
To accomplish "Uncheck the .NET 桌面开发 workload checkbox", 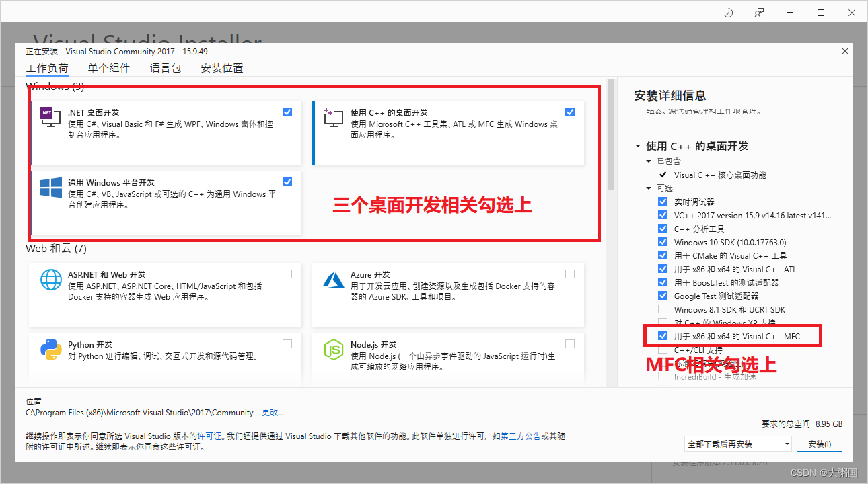I will [x=287, y=112].
